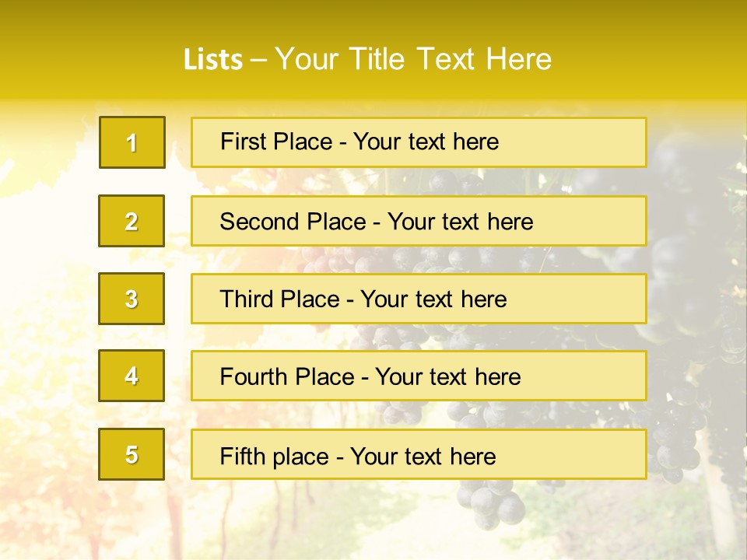
Task: Click the words Third Place
Action: click(280, 299)
